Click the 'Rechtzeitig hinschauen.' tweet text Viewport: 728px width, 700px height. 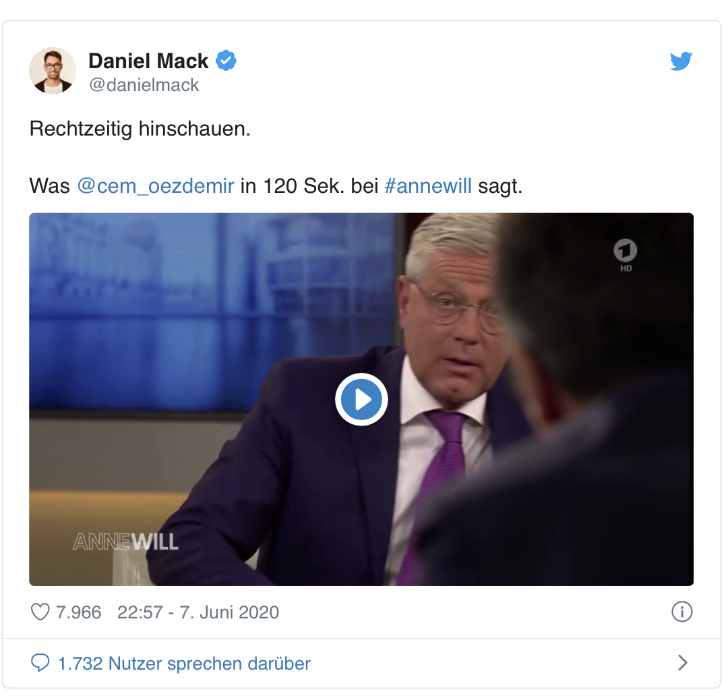click(140, 129)
